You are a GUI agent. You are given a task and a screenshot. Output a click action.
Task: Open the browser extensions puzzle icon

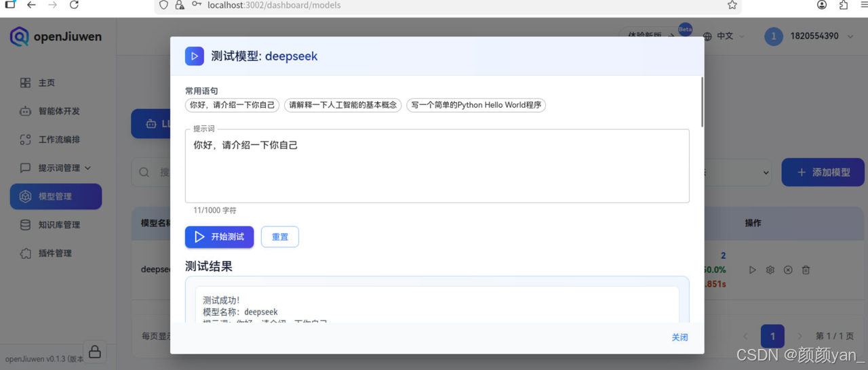pyautogui.click(x=844, y=5)
